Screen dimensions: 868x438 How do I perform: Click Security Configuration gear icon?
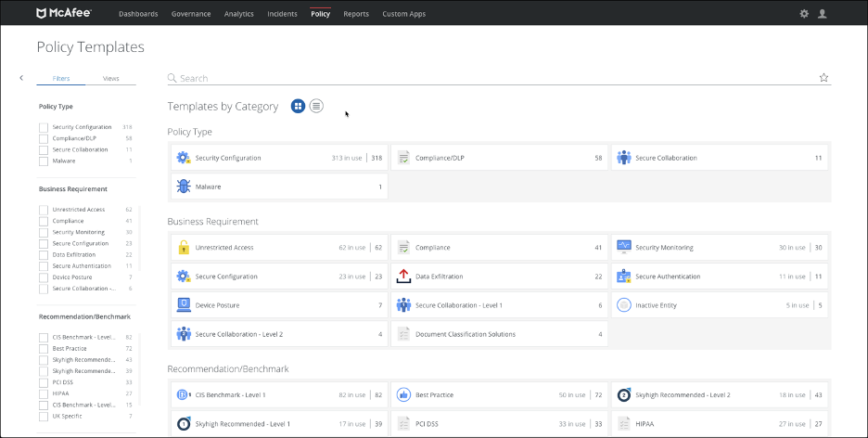[184, 158]
